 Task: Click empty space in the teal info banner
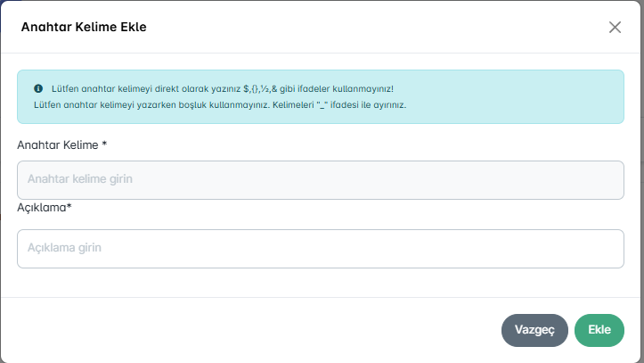(x=534, y=98)
